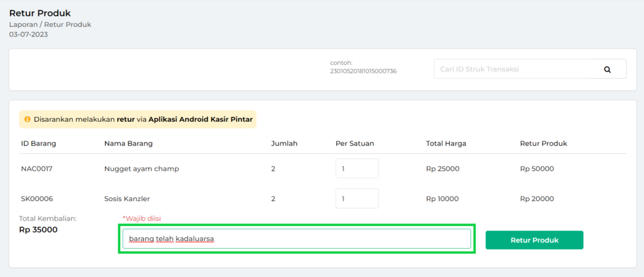Click Retur Produk breadcrumb item
Screen dimensions: 644x277
(69, 24)
